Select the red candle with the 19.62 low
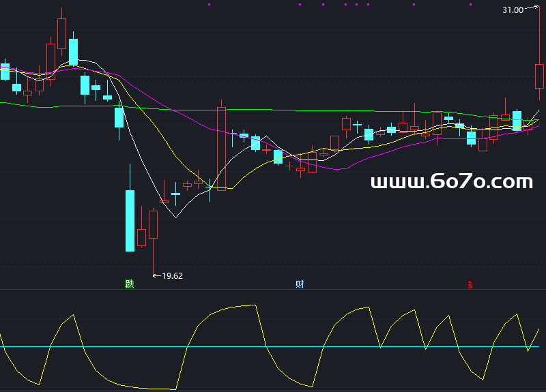The width and height of the screenshot is (546, 392). [153, 224]
